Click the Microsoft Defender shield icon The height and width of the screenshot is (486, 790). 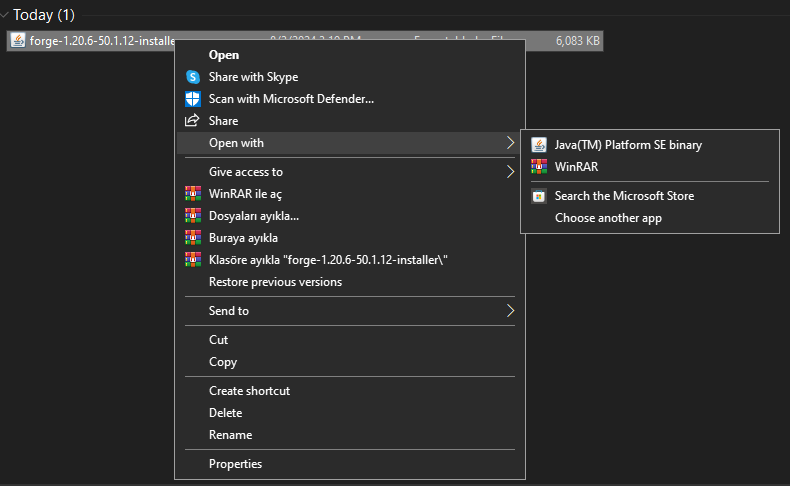pyautogui.click(x=193, y=99)
